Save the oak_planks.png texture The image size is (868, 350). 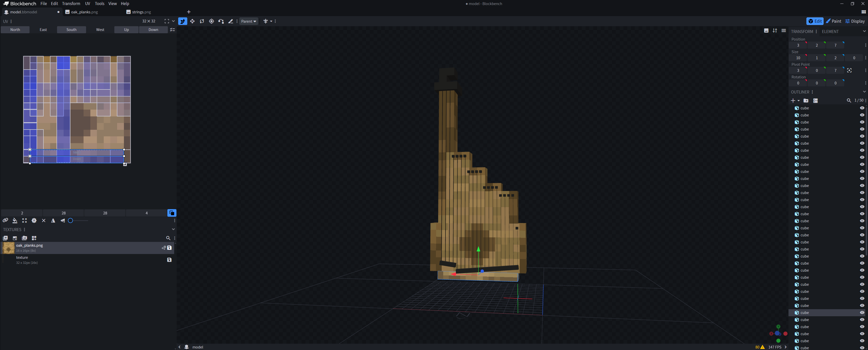(x=170, y=248)
